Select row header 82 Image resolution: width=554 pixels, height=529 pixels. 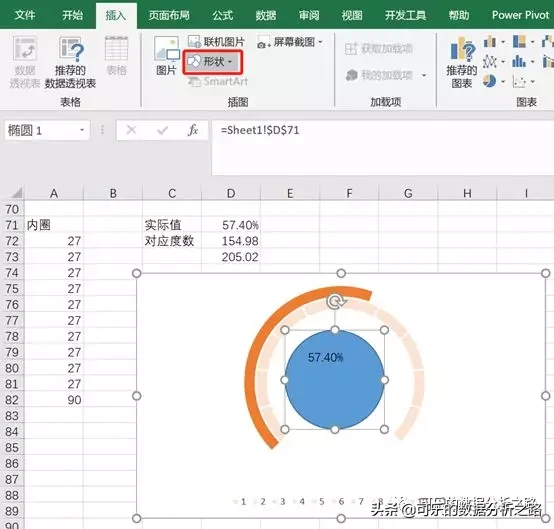click(12, 400)
